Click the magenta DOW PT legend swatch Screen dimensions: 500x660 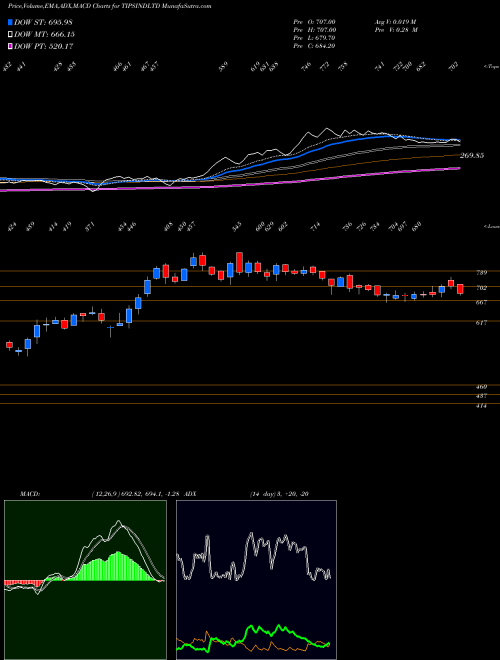[10, 46]
